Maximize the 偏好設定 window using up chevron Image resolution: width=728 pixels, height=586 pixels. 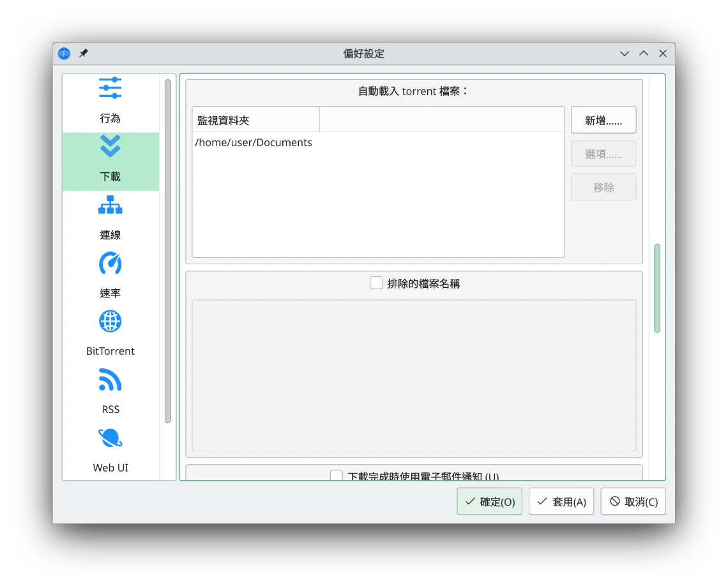click(x=644, y=54)
